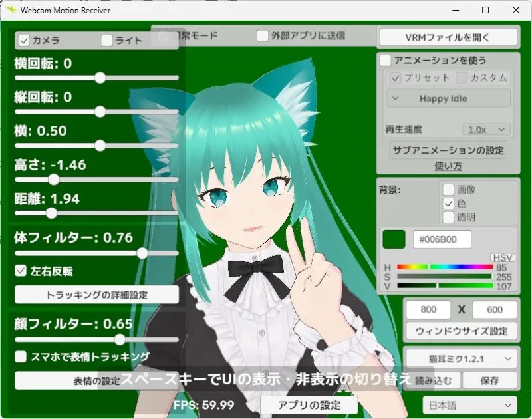Image resolution: width=532 pixels, height=419 pixels.
Task: Enable スマホで表情トラッキング checkbox
Action: pos(21,356)
